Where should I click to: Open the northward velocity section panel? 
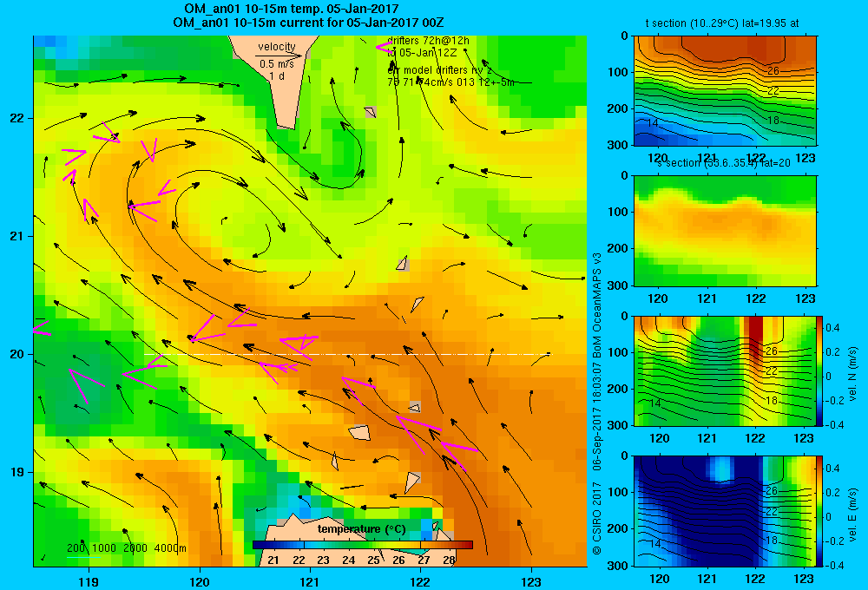click(x=725, y=370)
